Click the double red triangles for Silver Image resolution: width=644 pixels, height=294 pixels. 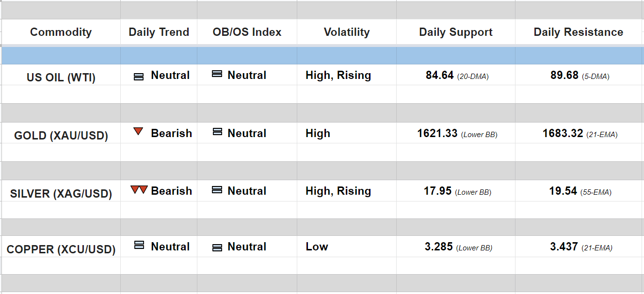(x=139, y=189)
